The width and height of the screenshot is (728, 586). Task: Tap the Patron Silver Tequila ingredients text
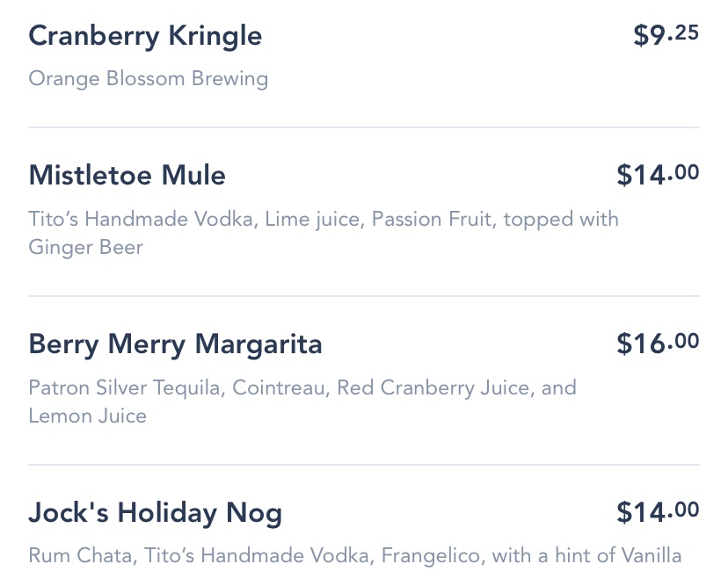pos(302,387)
